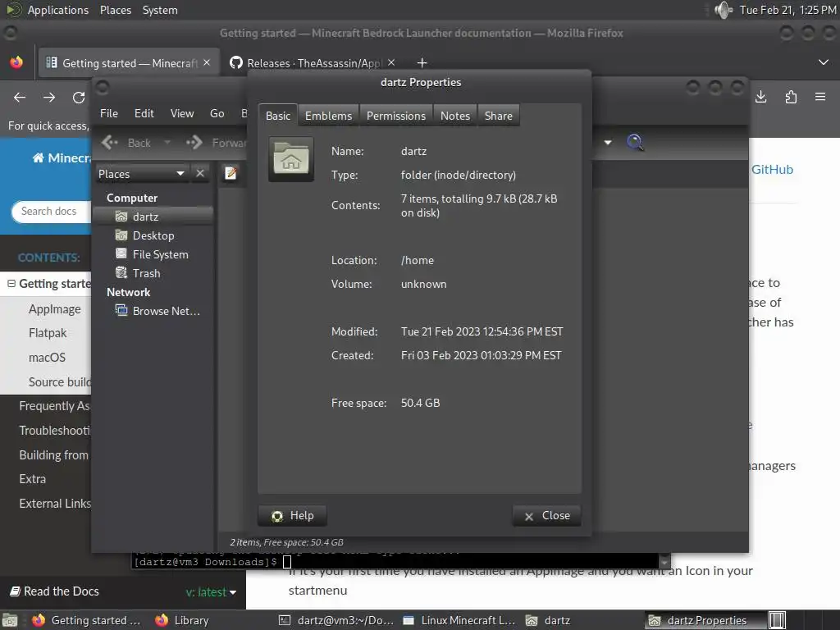Open the Places sidebar dropdown
Screen dimensions: 840x630
click(x=141, y=174)
